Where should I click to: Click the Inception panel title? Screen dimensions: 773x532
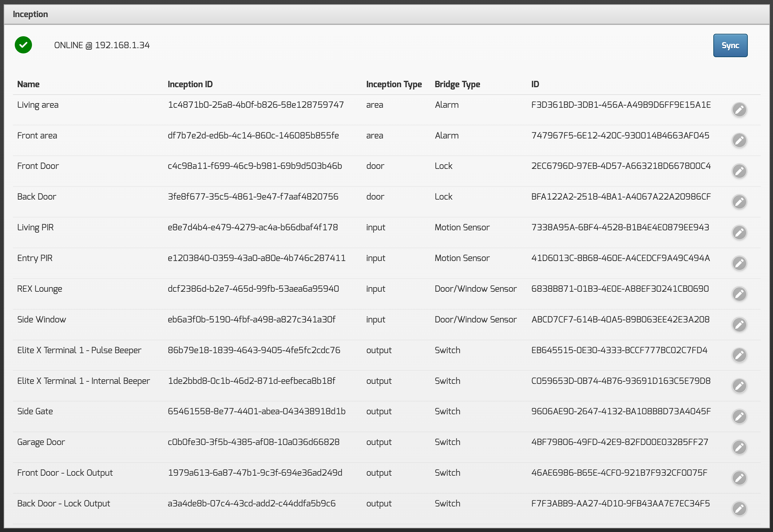[x=30, y=14]
